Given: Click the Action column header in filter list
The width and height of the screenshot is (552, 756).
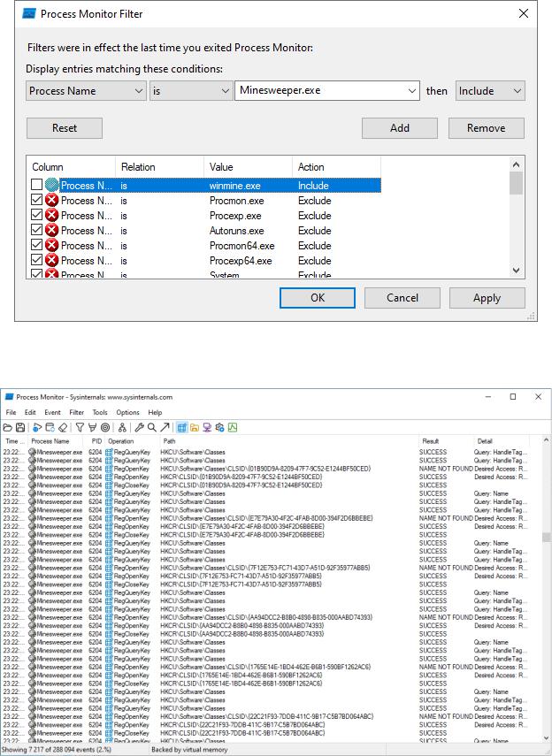Looking at the screenshot, I should pyautogui.click(x=336, y=167).
